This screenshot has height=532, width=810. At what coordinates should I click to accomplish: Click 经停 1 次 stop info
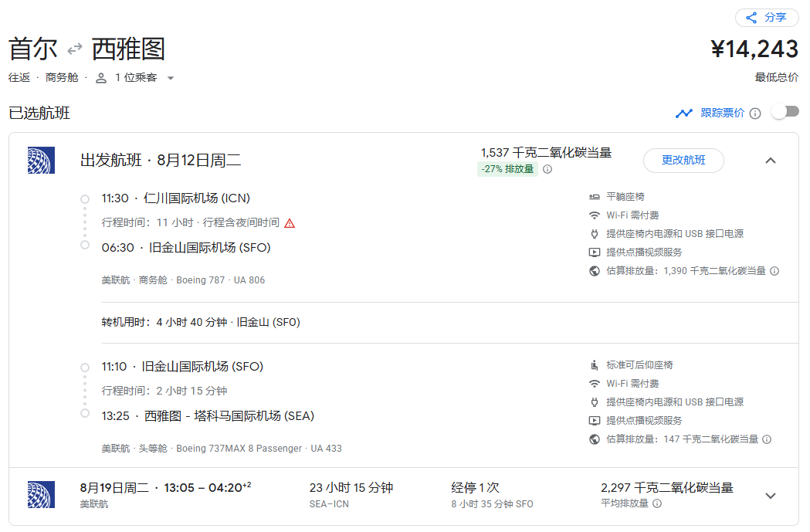(475, 487)
